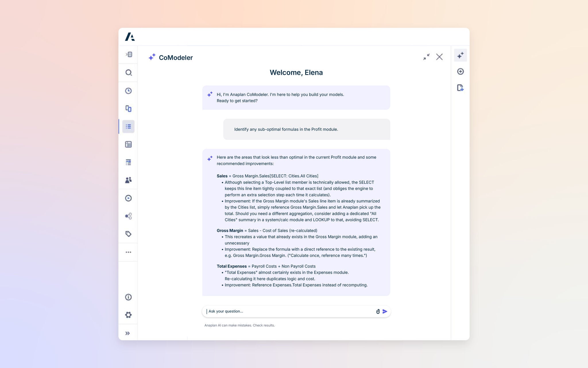Image resolution: width=588 pixels, height=368 pixels.
Task: Open the Search panel in sidebar
Action: (x=128, y=72)
